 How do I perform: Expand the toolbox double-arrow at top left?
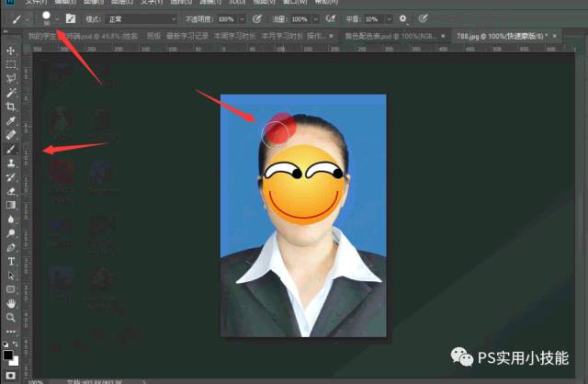click(x=6, y=31)
